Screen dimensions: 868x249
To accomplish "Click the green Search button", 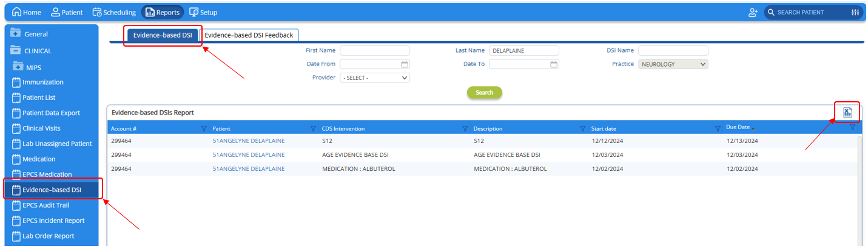I will pyautogui.click(x=485, y=93).
